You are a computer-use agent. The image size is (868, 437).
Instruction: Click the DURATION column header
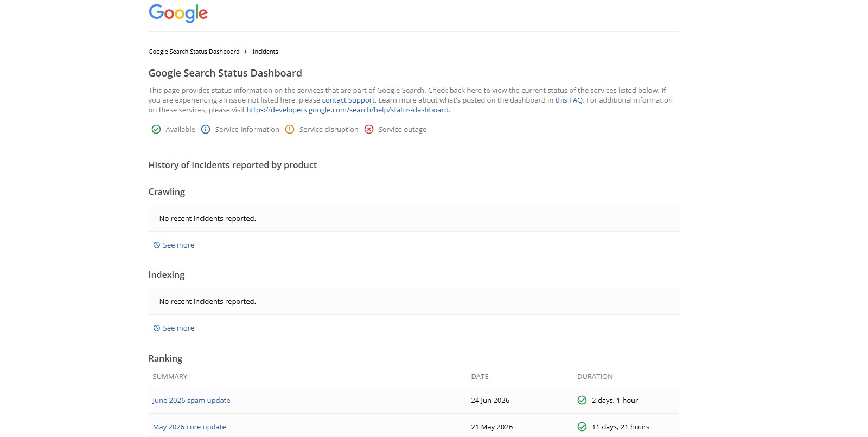click(595, 376)
